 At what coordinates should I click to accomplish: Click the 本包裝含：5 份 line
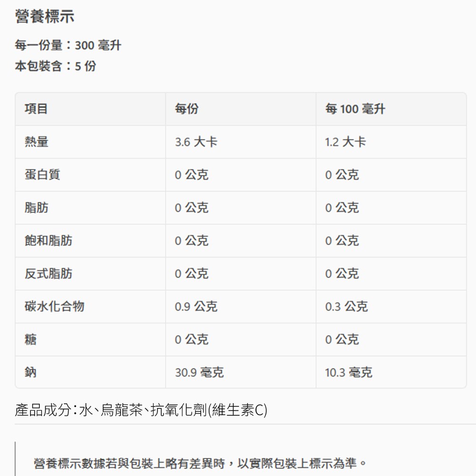coord(55,66)
